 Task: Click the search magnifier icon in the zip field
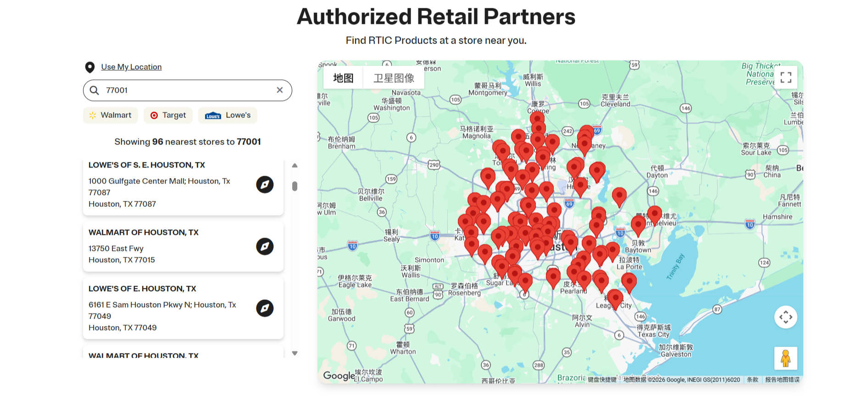pyautogui.click(x=95, y=90)
